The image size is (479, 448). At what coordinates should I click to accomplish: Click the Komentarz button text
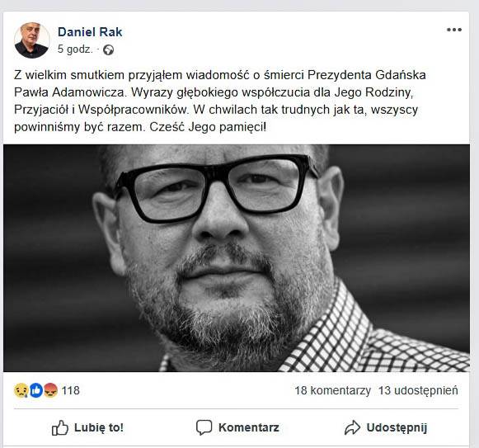click(249, 427)
